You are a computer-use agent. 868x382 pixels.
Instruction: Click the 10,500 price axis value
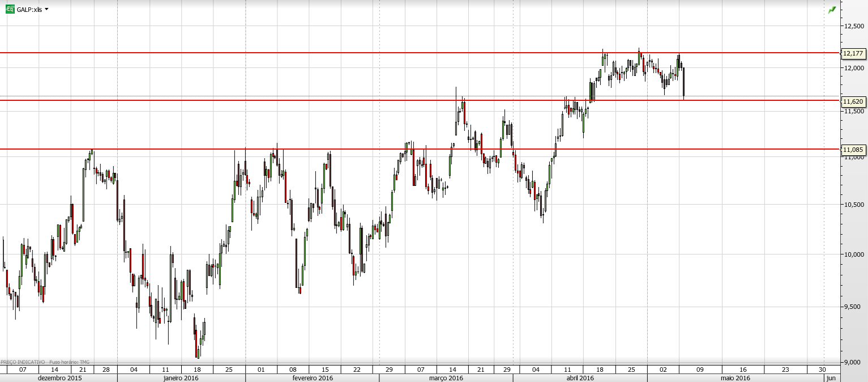[x=854, y=205]
